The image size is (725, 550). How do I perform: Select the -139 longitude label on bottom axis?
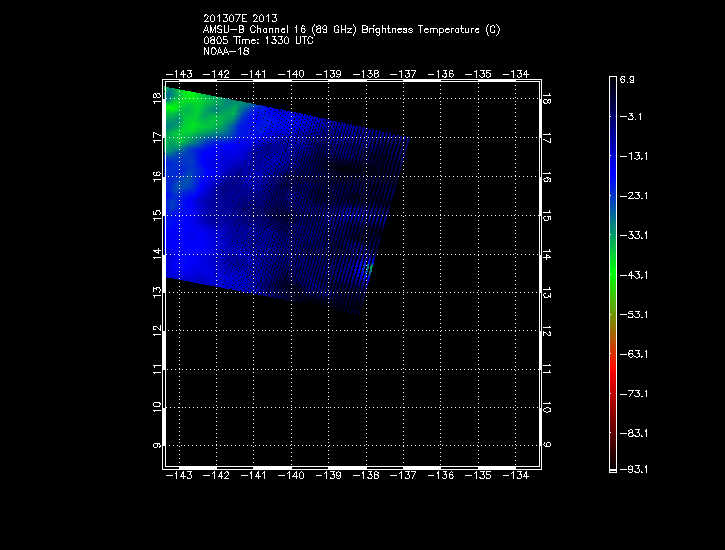(328, 476)
